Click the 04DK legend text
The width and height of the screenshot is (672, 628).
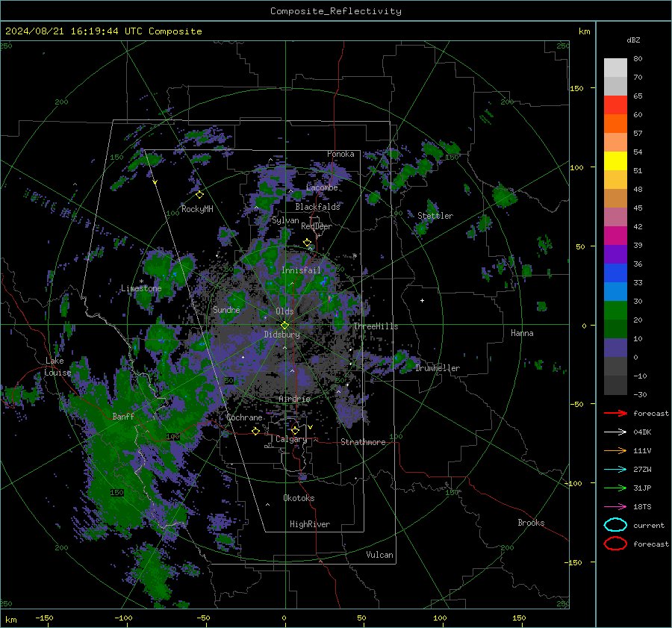642,432
